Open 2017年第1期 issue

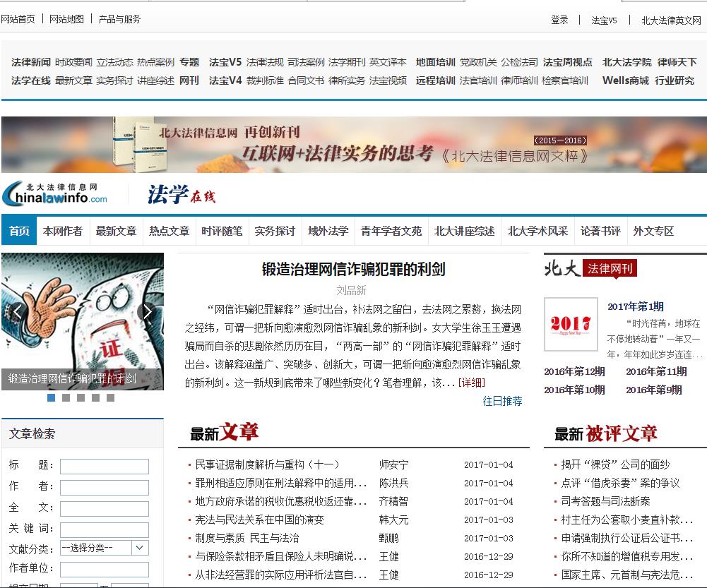[635, 306]
